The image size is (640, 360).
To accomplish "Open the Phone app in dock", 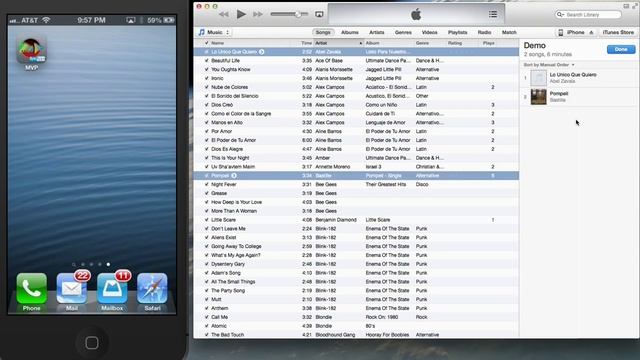I will pos(31,288).
